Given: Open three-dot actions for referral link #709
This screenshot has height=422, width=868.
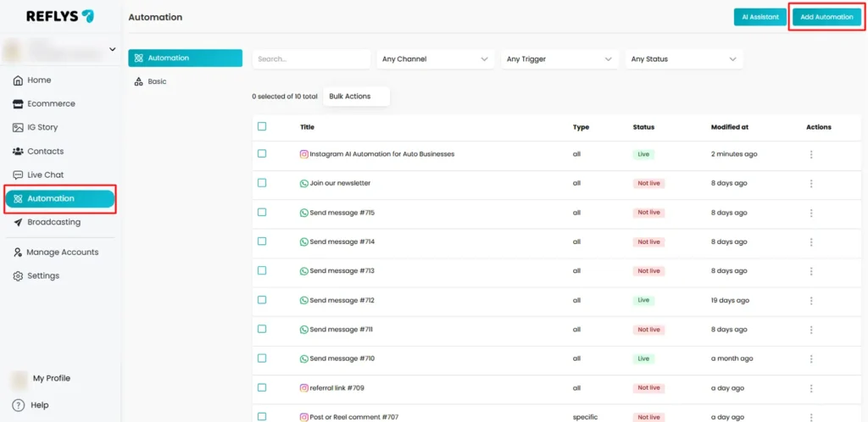Looking at the screenshot, I should coord(811,388).
